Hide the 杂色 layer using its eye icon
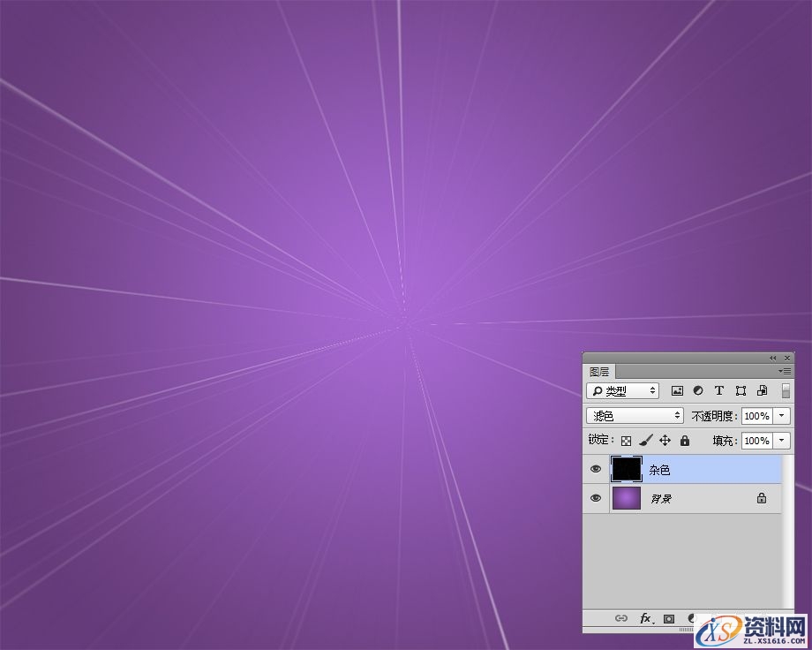This screenshot has width=812, height=650. pos(596,470)
